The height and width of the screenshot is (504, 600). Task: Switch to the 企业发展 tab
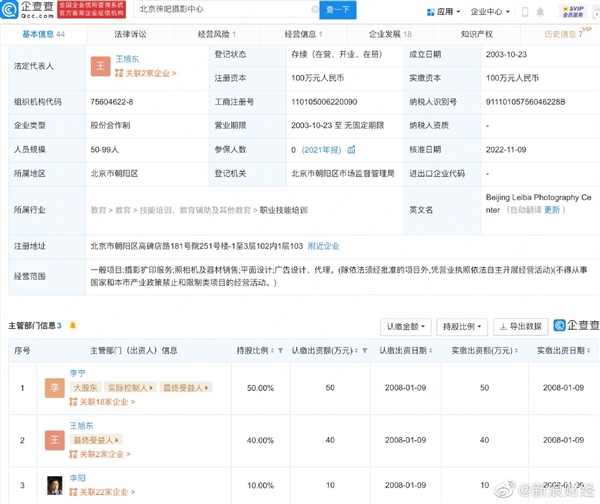pyautogui.click(x=390, y=34)
